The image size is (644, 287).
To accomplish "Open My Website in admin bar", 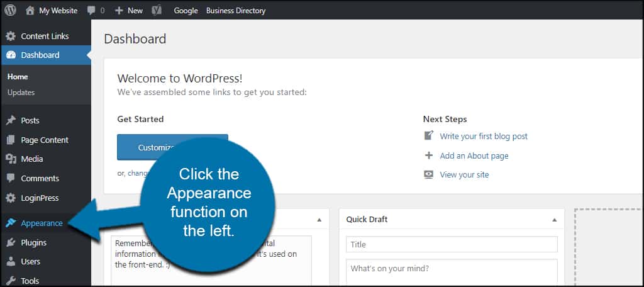I will 58,11.
